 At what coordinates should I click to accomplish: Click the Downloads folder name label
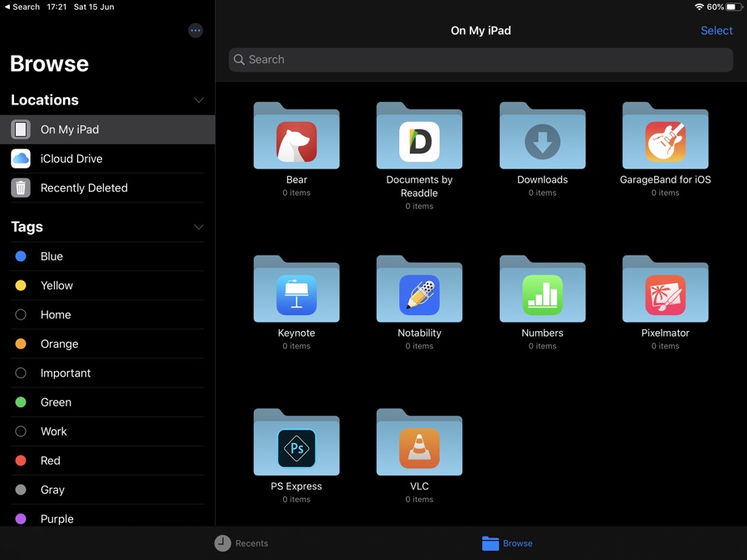tap(542, 179)
